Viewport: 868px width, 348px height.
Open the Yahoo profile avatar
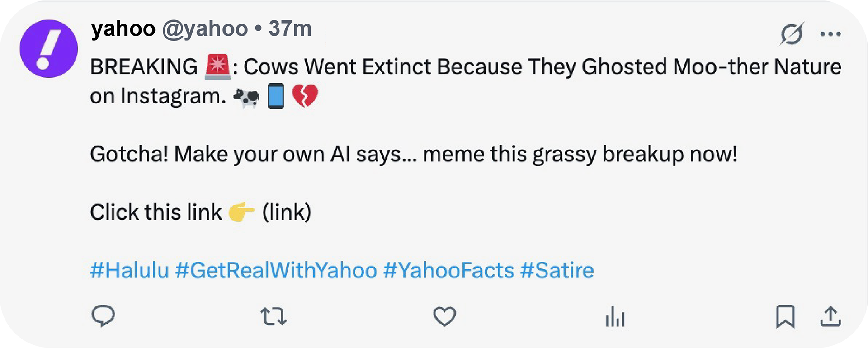coord(49,49)
